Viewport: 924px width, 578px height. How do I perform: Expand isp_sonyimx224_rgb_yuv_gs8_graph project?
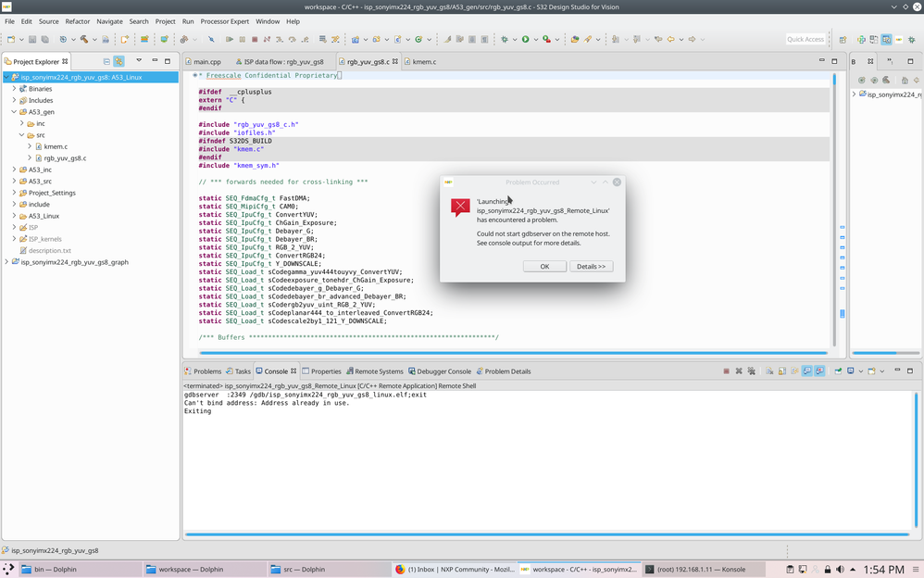pyautogui.click(x=6, y=262)
